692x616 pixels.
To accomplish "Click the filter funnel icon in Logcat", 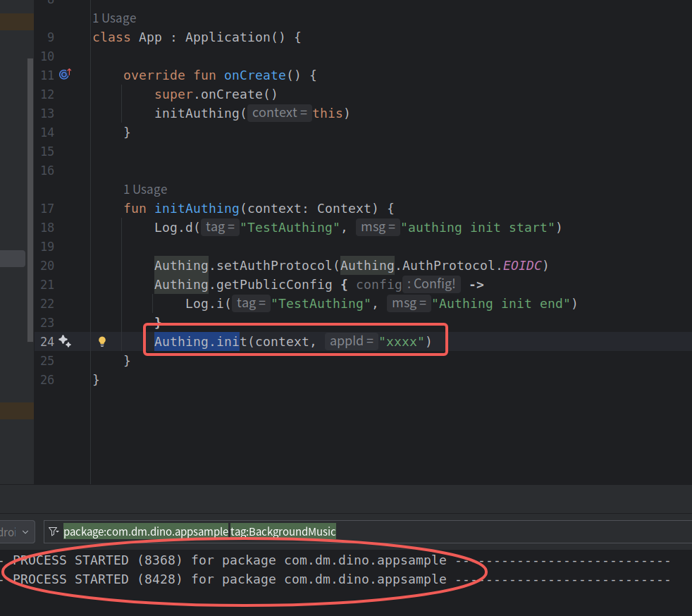I will pos(54,531).
